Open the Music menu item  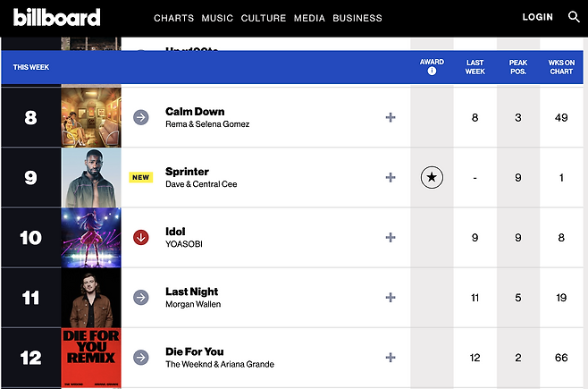(x=217, y=18)
